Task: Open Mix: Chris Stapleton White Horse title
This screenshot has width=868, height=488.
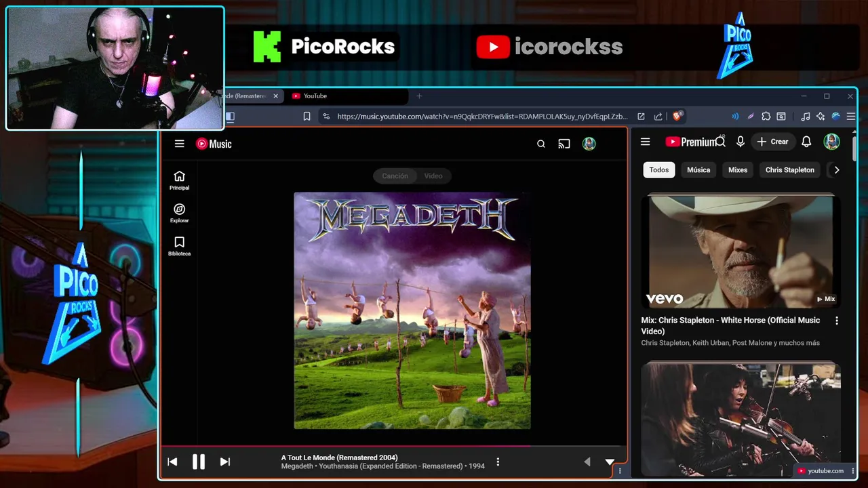Action: (x=730, y=325)
